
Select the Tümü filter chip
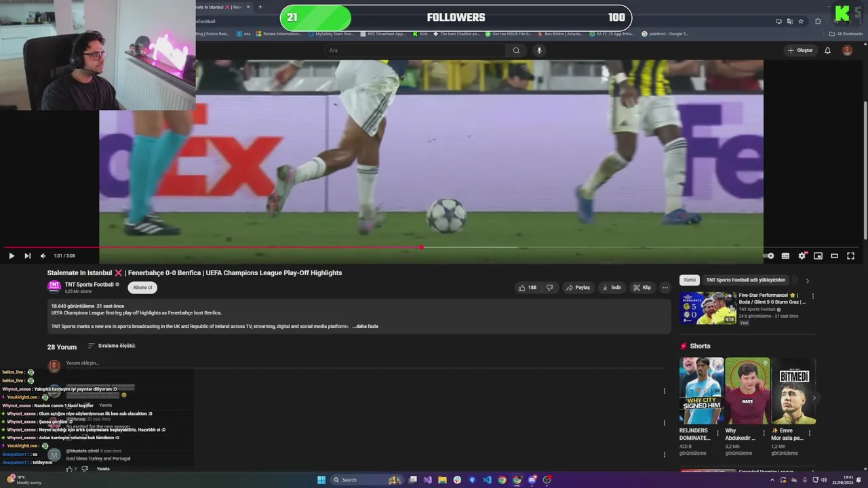coord(690,280)
